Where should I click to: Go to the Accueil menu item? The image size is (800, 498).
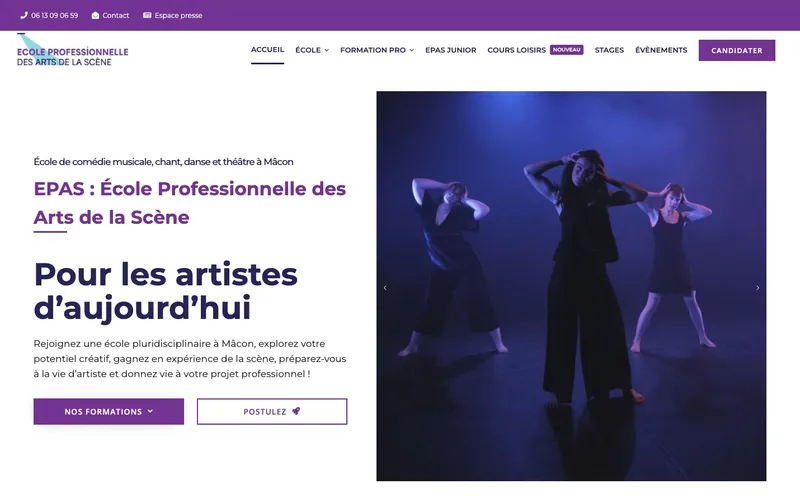[267, 49]
